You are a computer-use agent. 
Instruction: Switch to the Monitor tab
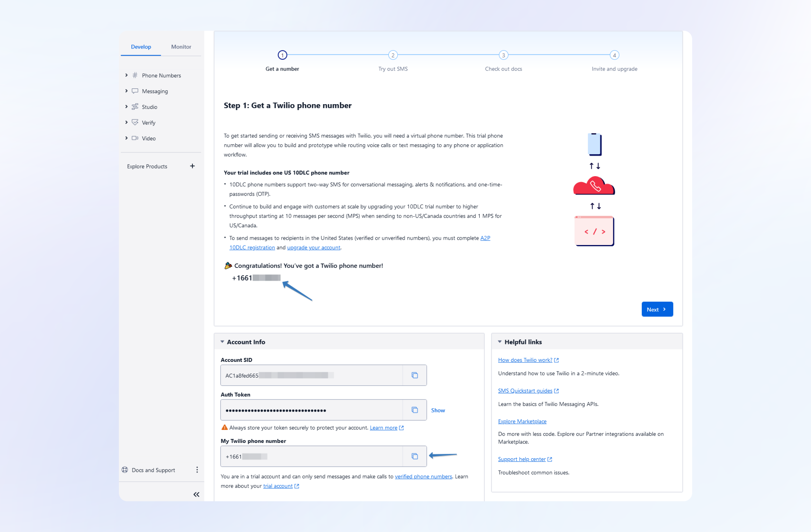click(x=181, y=47)
